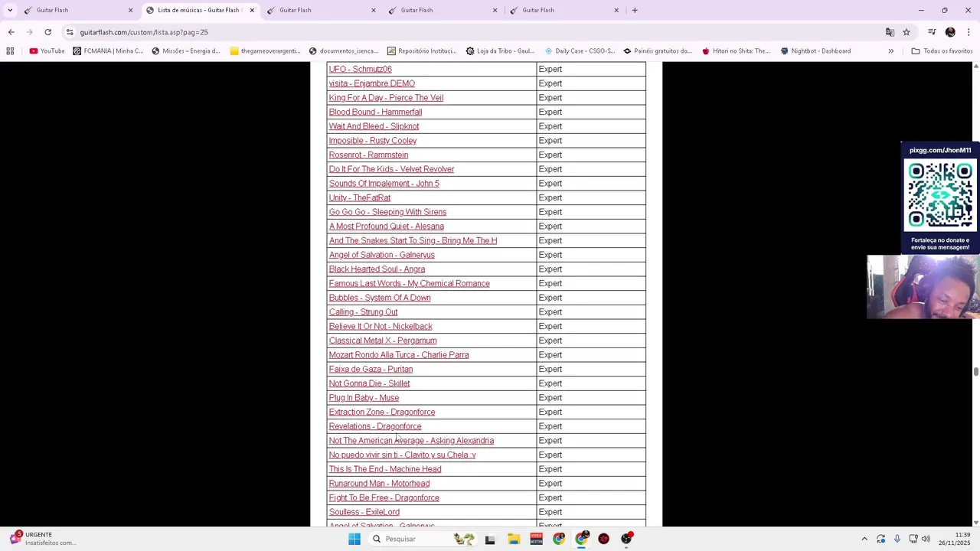Viewport: 980px width, 551px height.
Task: Open Black Hearted Soul - Angra
Action: (377, 269)
